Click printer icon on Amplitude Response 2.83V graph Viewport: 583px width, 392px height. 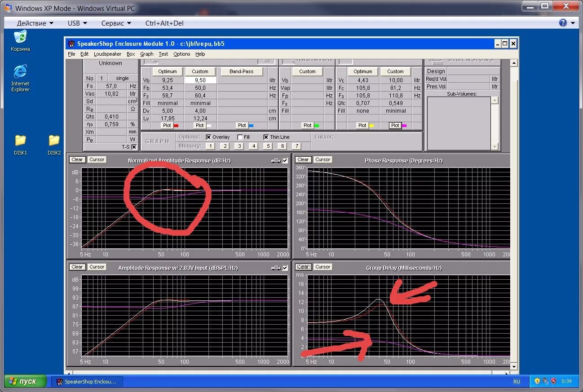click(x=275, y=268)
